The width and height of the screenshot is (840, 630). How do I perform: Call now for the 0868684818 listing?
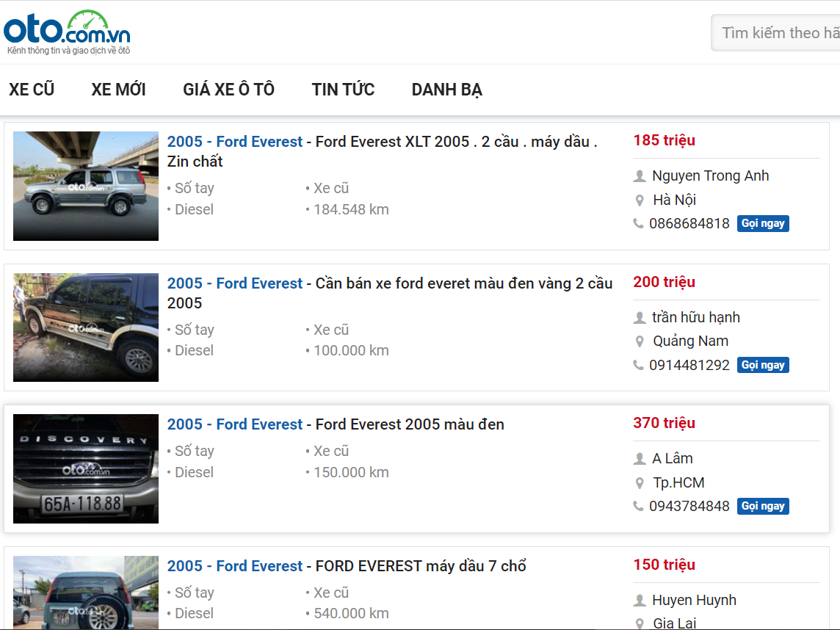click(763, 223)
